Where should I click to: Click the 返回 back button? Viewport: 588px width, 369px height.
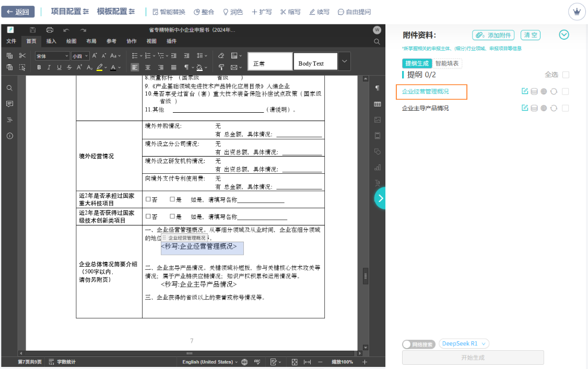click(x=18, y=11)
